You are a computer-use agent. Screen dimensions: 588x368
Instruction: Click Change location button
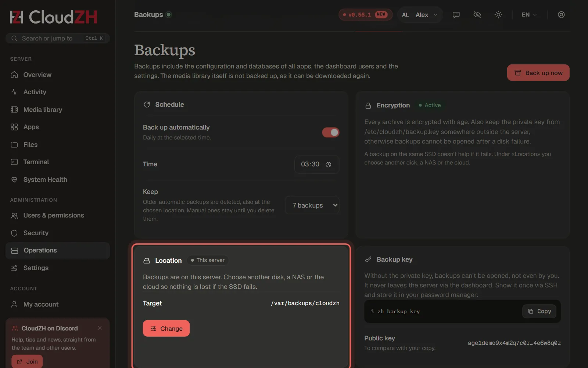(166, 328)
